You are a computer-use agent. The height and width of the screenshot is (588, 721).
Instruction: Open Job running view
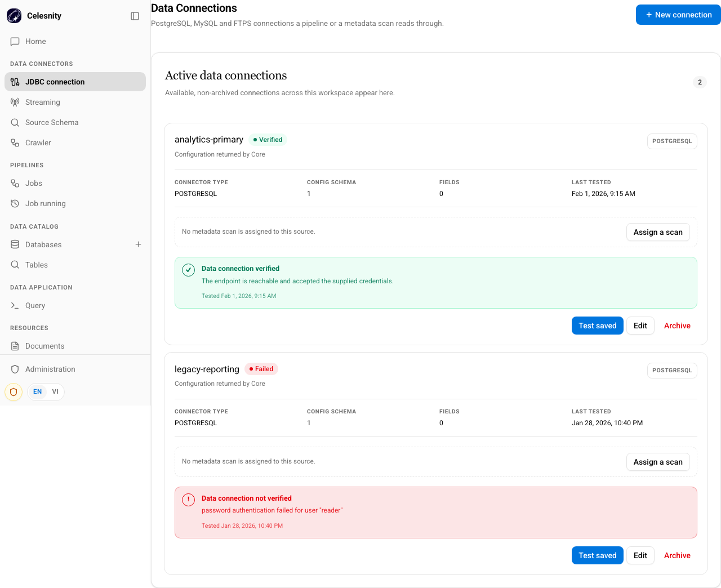[75, 203]
